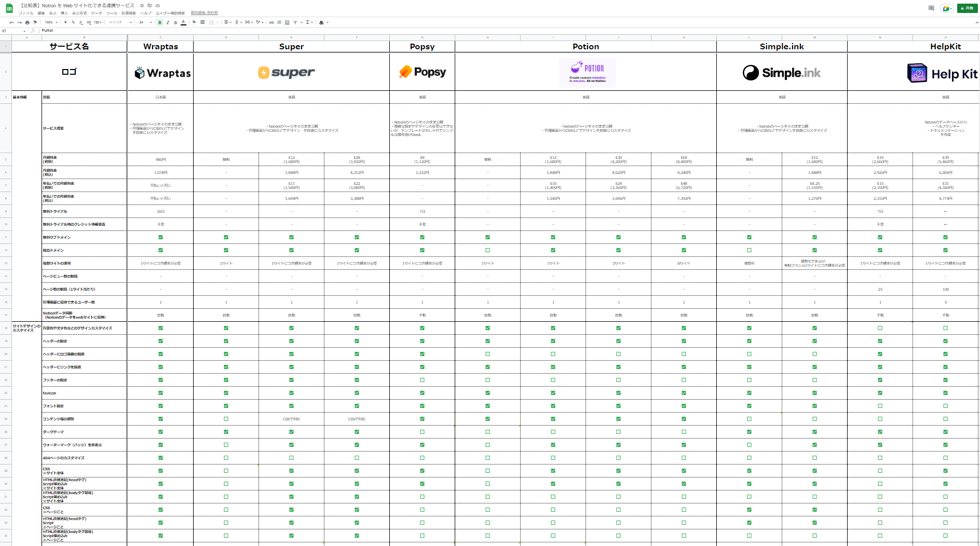Open the メイリオ font dropdown

pos(120,22)
